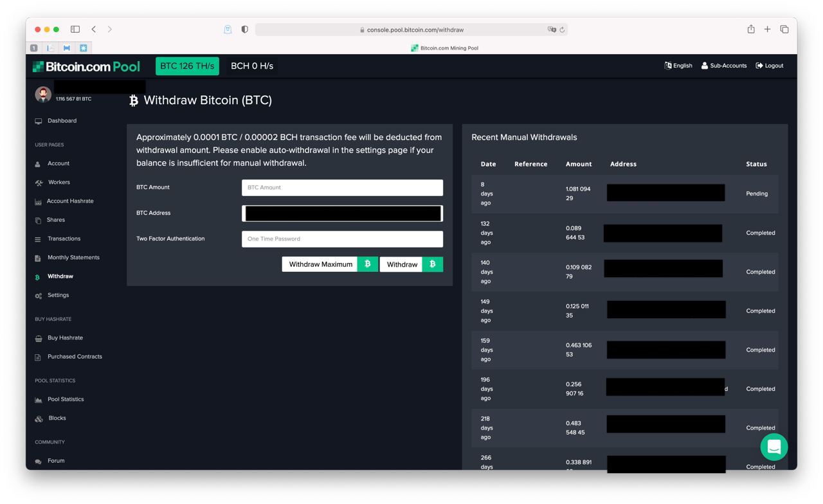823x504 pixels.
Task: Click the amount 0.463 106 53
Action: pyautogui.click(x=579, y=350)
